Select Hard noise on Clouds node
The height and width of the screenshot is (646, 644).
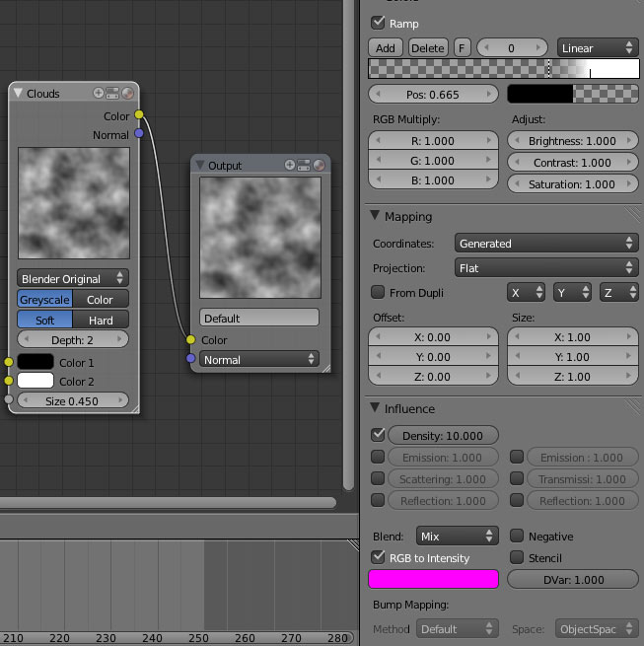(x=101, y=321)
